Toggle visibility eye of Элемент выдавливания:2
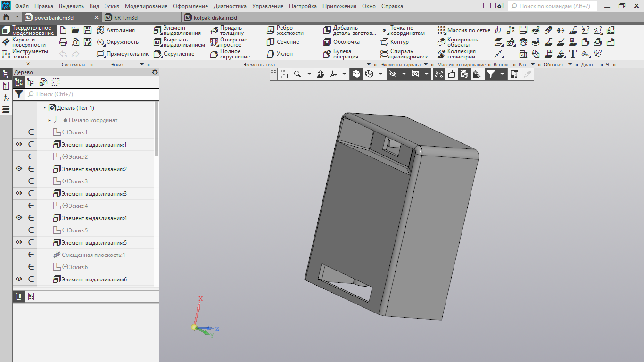Screen dimensions: 644x362 (x=19, y=169)
